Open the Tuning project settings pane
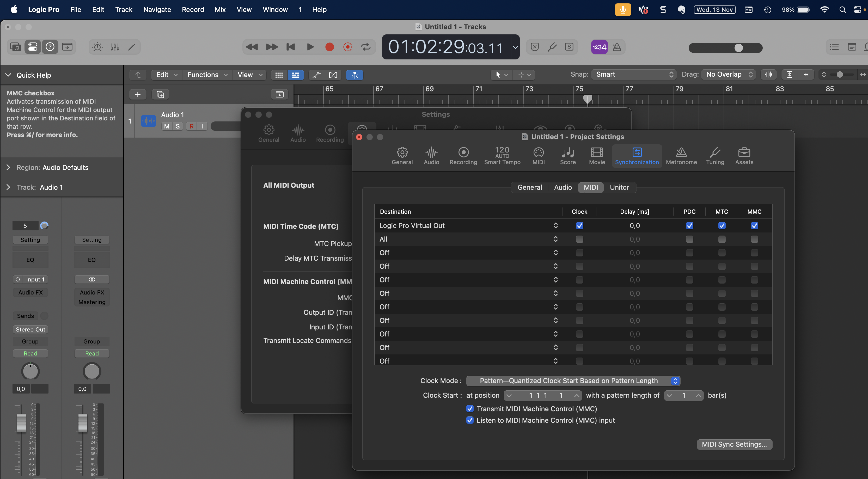This screenshot has height=479, width=868. point(715,156)
